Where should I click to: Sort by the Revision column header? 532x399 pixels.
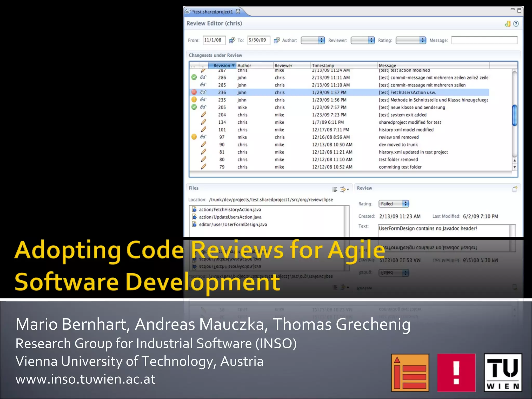click(x=222, y=65)
